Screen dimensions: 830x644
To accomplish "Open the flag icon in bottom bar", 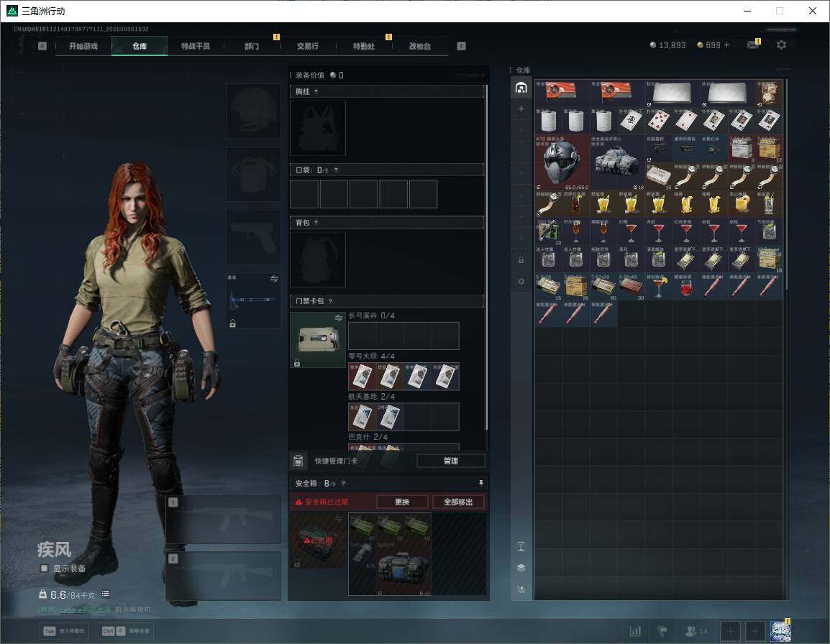I will point(662,631).
